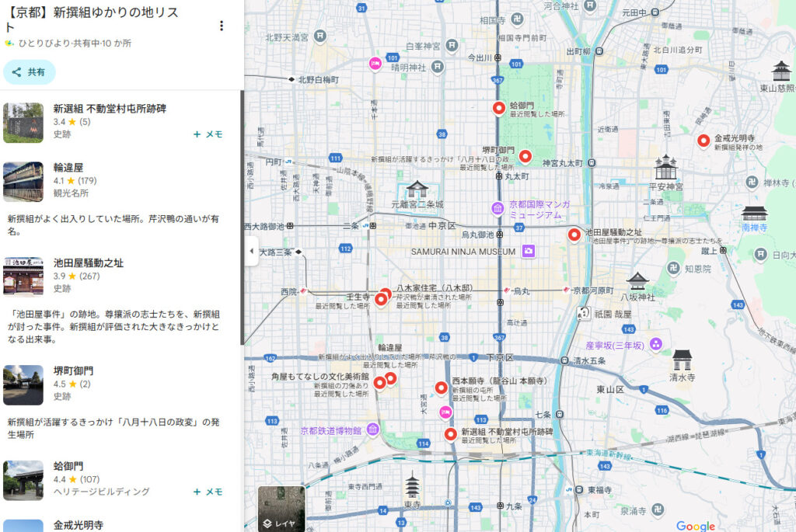Click the 南禅寺 temple gate icon
Screen dimensions: 796x532
(x=754, y=213)
